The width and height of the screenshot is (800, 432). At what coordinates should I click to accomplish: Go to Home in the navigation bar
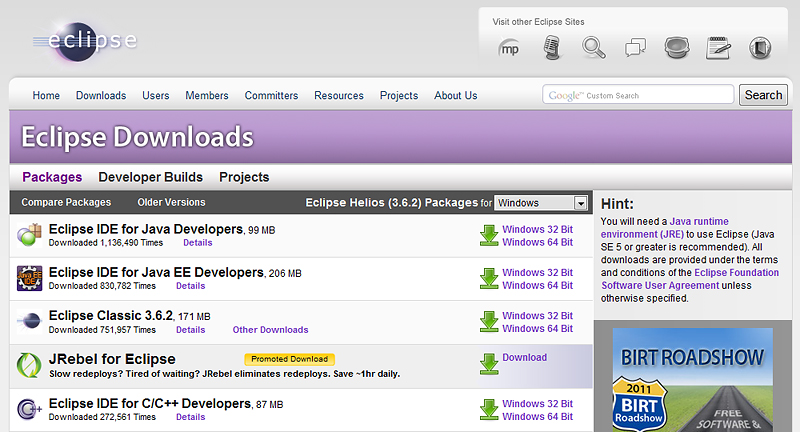(x=46, y=95)
